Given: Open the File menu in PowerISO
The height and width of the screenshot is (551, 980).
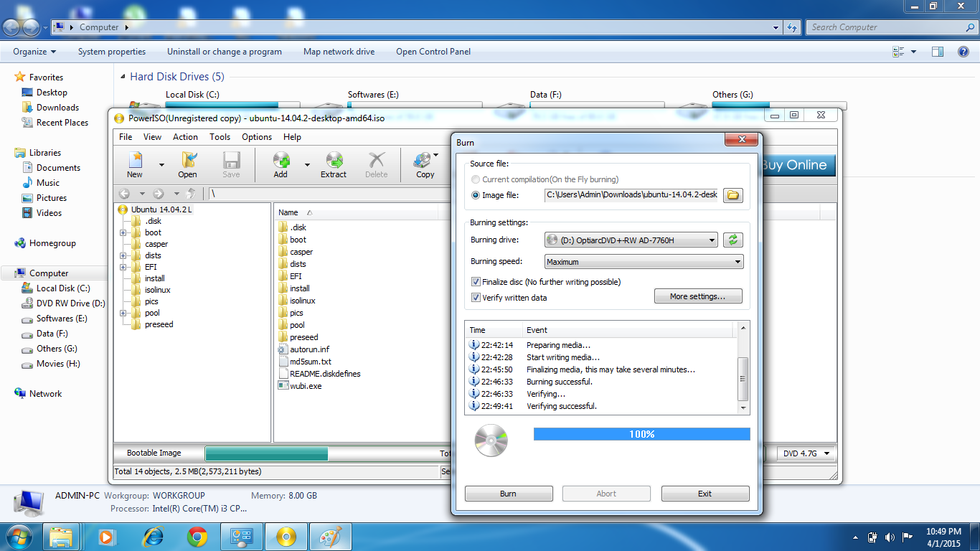Looking at the screenshot, I should [x=126, y=137].
